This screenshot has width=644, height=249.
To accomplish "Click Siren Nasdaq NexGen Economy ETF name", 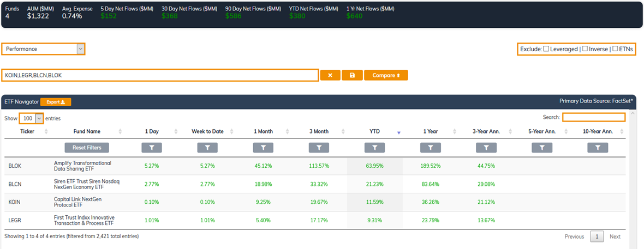I will pos(87,184).
